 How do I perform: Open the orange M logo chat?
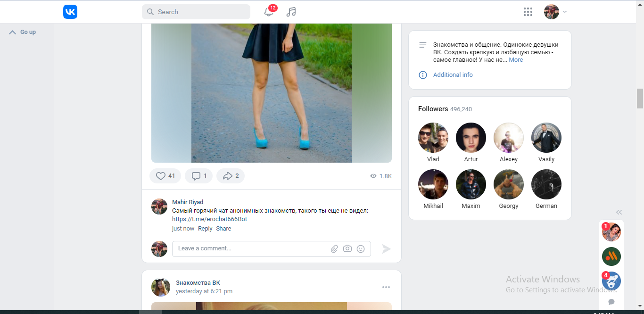tap(611, 256)
